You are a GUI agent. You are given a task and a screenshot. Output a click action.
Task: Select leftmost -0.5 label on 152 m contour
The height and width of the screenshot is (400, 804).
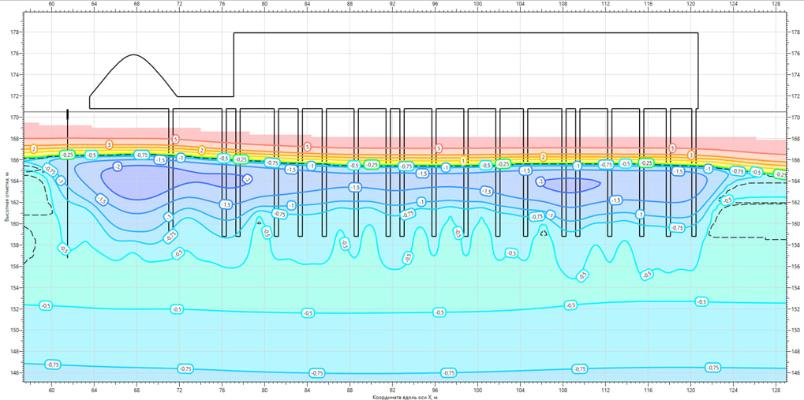(45, 305)
